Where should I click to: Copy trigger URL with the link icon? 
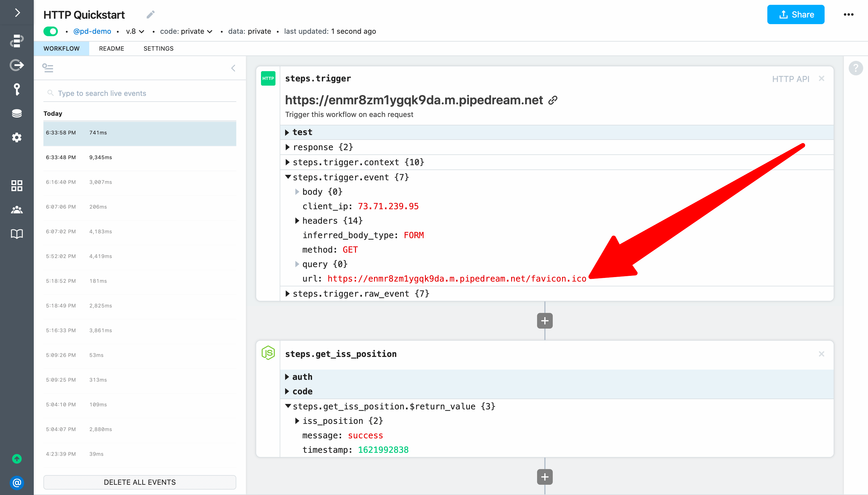[x=553, y=100]
